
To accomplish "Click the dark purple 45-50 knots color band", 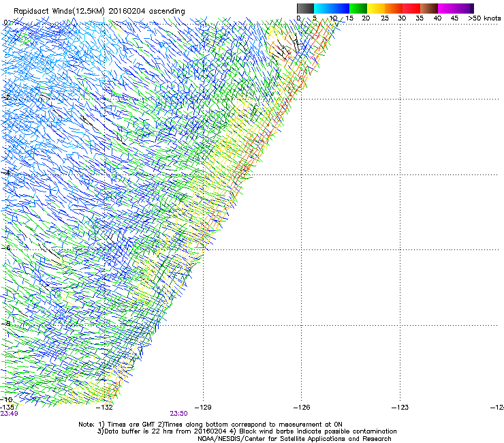I will pyautogui.click(x=464, y=8).
